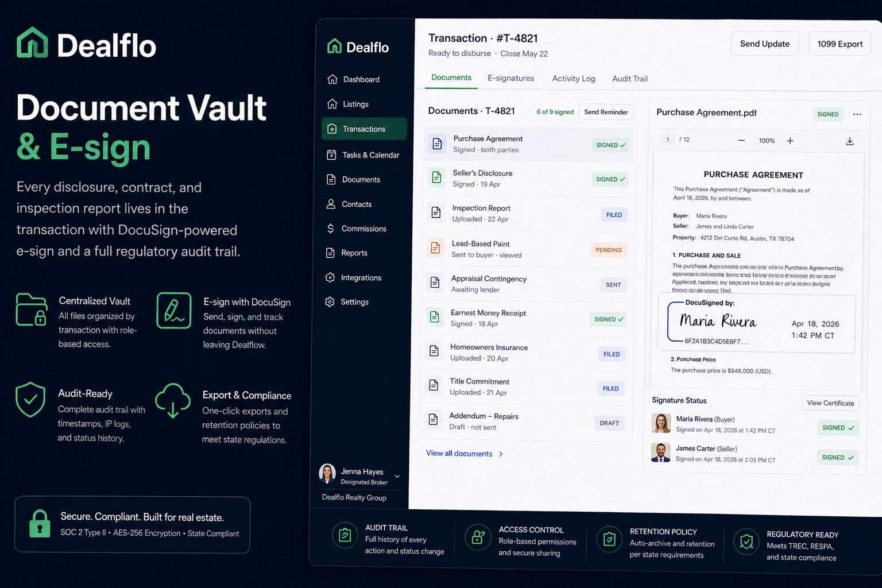Switch to the Documents tab
This screenshot has height=588, width=882.
coord(451,78)
